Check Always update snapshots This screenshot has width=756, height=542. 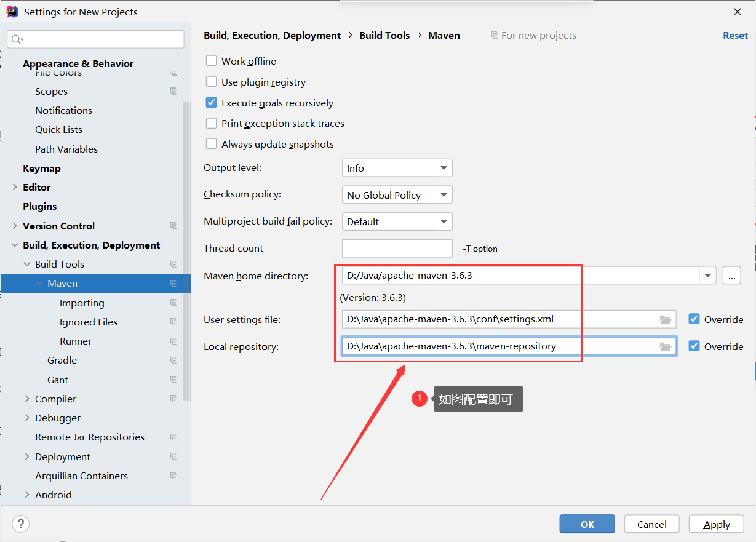point(211,144)
